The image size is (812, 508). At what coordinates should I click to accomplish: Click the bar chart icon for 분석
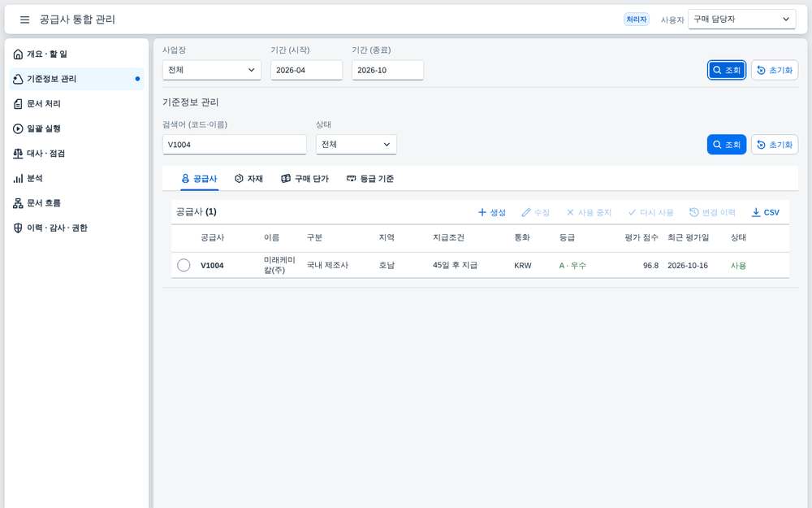click(x=18, y=178)
